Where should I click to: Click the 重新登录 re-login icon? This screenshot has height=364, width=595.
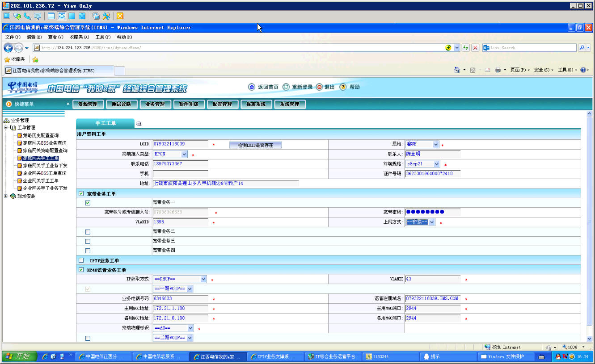286,87
